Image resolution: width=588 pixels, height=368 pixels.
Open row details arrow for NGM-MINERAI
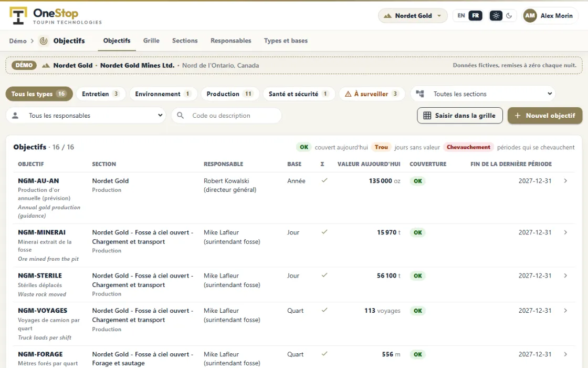[x=565, y=232]
